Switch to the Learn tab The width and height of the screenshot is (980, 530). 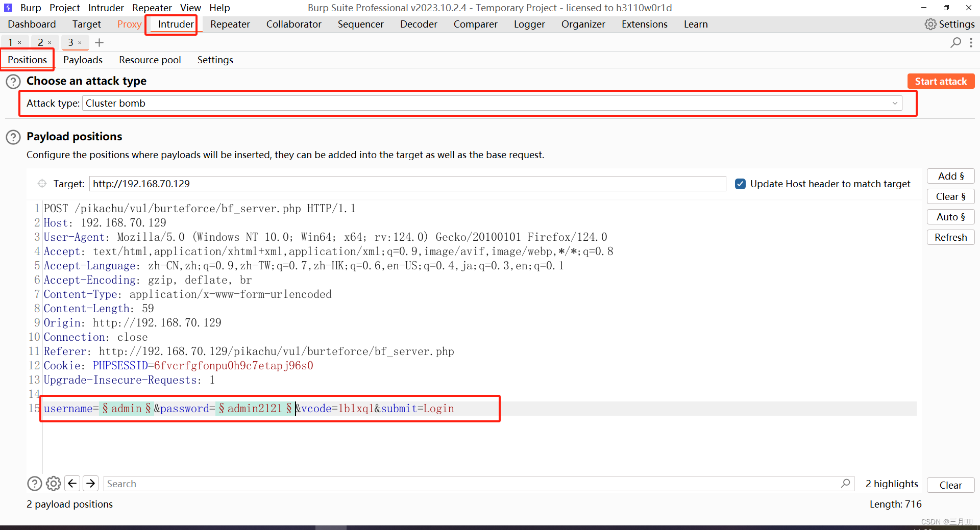[696, 24]
